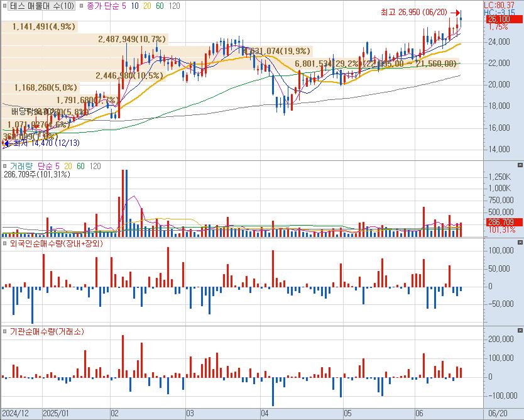The height and width of the screenshot is (420, 524).
Task: Click the price chart's 120-day moving average legend
Action: [x=175, y=6]
